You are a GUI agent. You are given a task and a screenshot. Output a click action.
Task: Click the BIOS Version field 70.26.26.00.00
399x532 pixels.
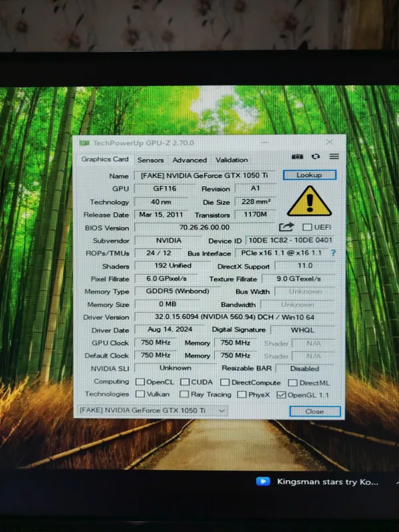(204, 227)
